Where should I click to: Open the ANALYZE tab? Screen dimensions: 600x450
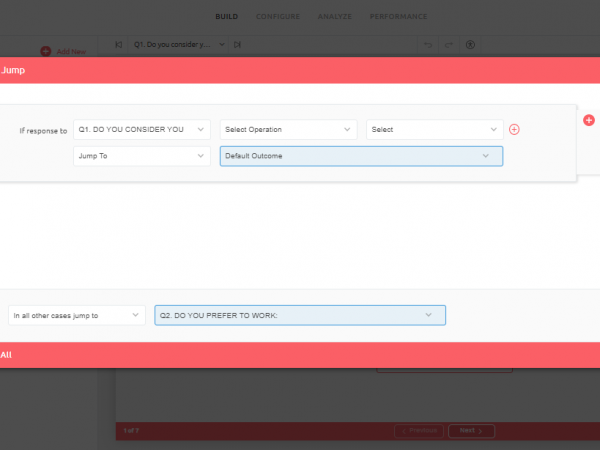[x=334, y=16]
